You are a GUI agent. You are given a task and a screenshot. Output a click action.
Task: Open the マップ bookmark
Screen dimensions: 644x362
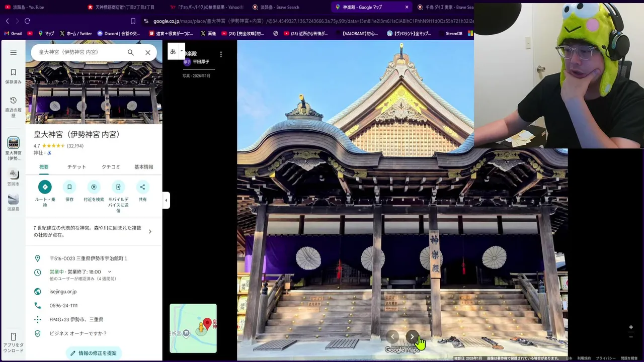pyautogui.click(x=45, y=34)
